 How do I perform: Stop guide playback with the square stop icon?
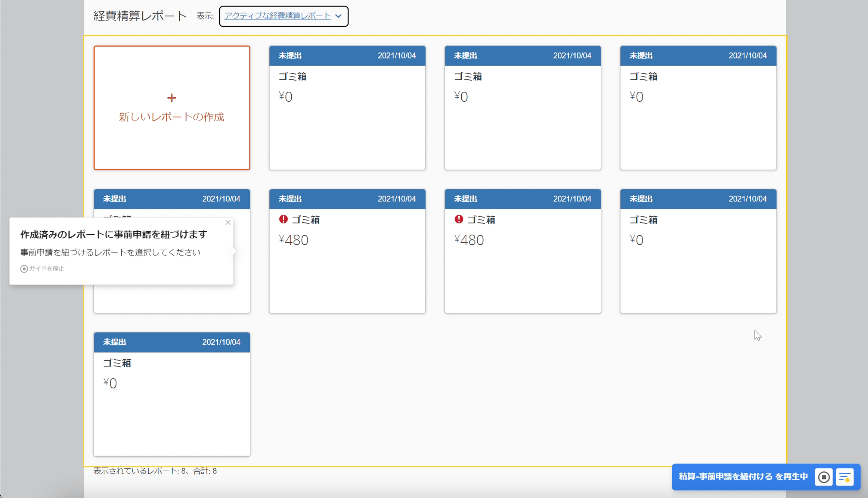pos(823,477)
